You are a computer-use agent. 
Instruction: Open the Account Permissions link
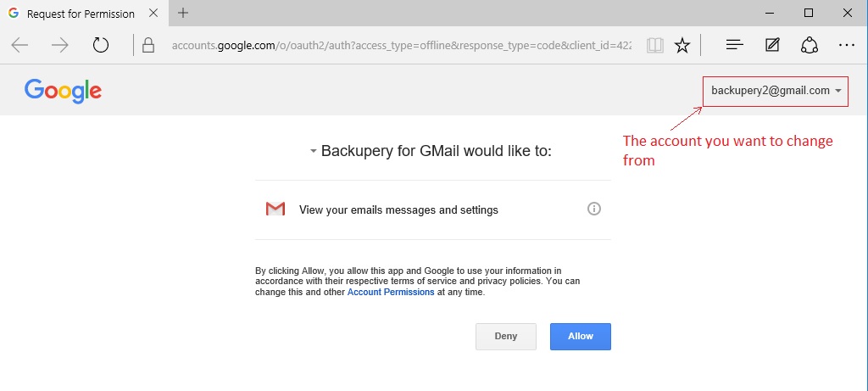click(x=391, y=292)
